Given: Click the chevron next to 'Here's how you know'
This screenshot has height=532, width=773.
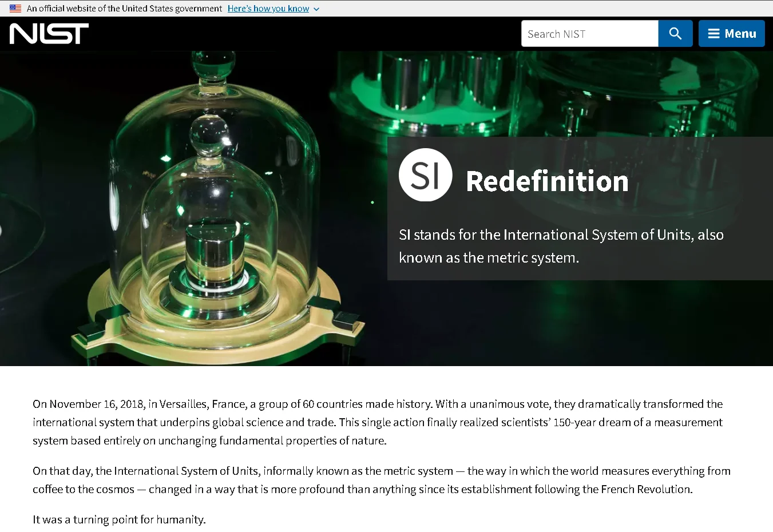Looking at the screenshot, I should click(316, 9).
